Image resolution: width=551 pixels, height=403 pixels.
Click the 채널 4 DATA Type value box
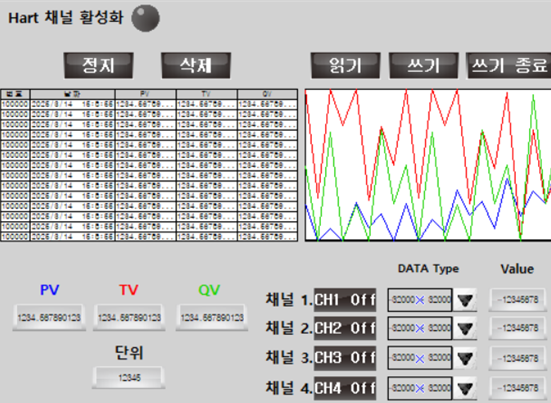point(420,388)
